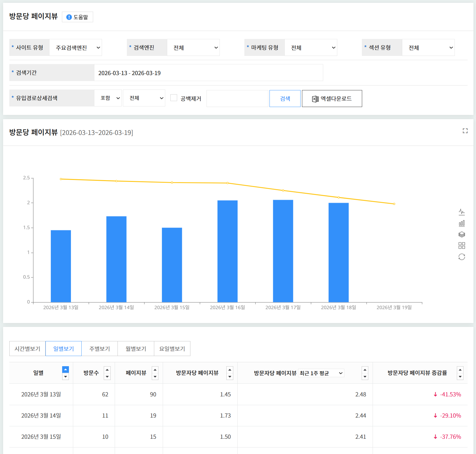Expand the 최근 1주 평균 dropdown
Image resolution: width=476 pixels, height=454 pixels.
321,373
